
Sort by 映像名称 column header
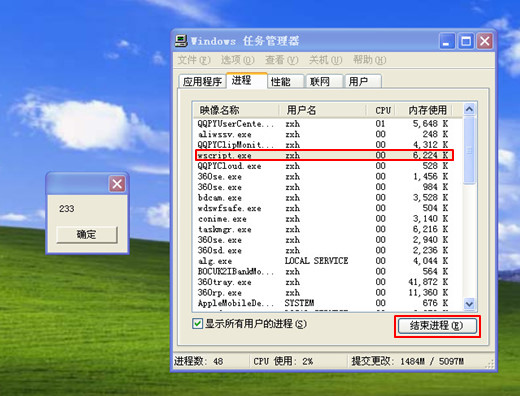click(236, 110)
